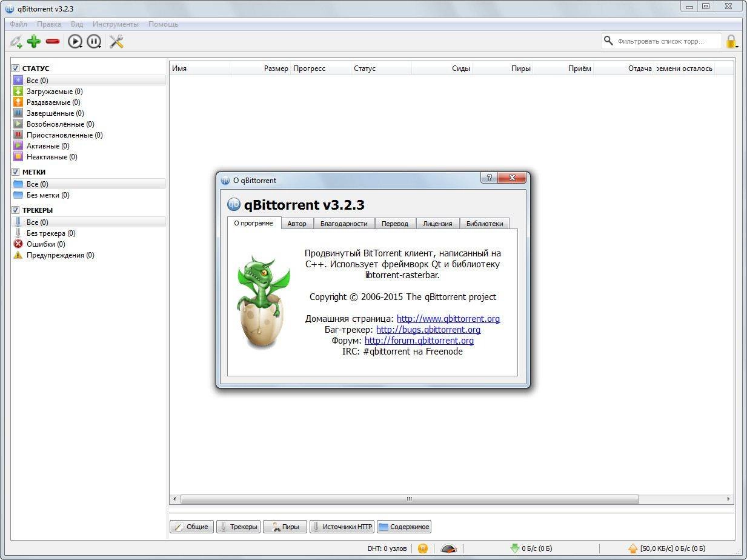This screenshot has height=560, width=747.
Task: Click the Содержимое button
Action: pyautogui.click(x=404, y=527)
